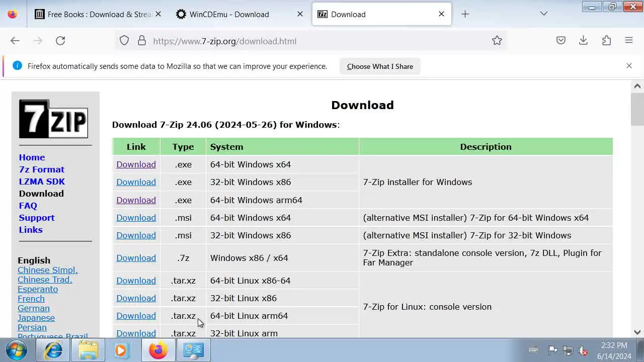Download .tar.xz for 32-bit Linux x86
This screenshot has height=362, width=644.
click(136, 298)
